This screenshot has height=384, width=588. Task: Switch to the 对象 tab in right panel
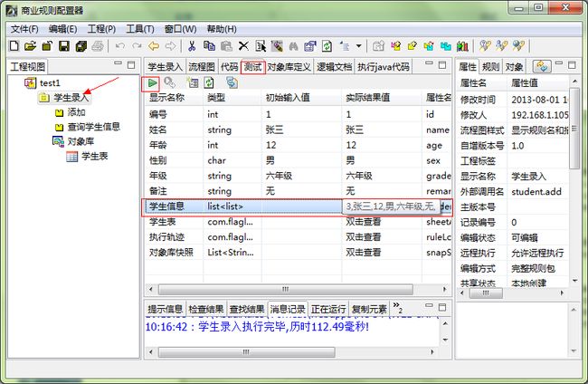pyautogui.click(x=514, y=67)
